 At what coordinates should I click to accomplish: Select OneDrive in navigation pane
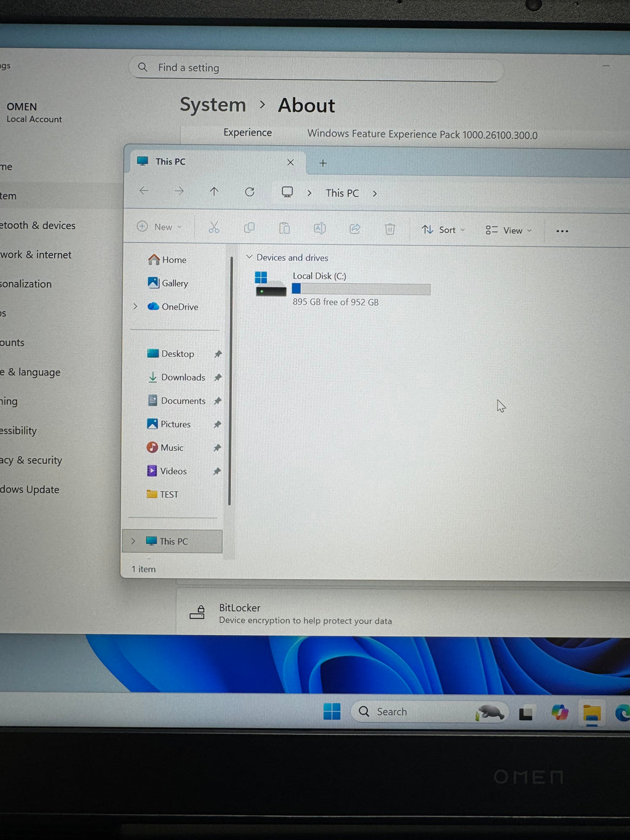coord(173,306)
